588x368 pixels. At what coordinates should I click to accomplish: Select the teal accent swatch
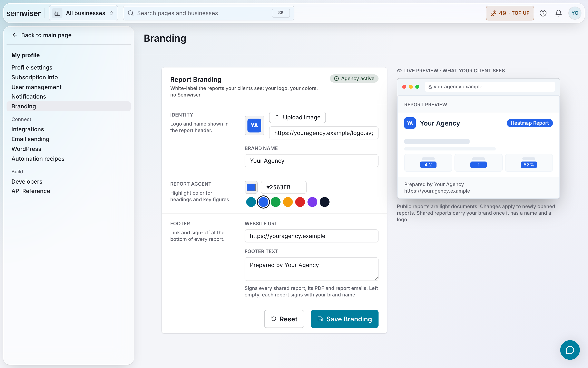point(251,202)
